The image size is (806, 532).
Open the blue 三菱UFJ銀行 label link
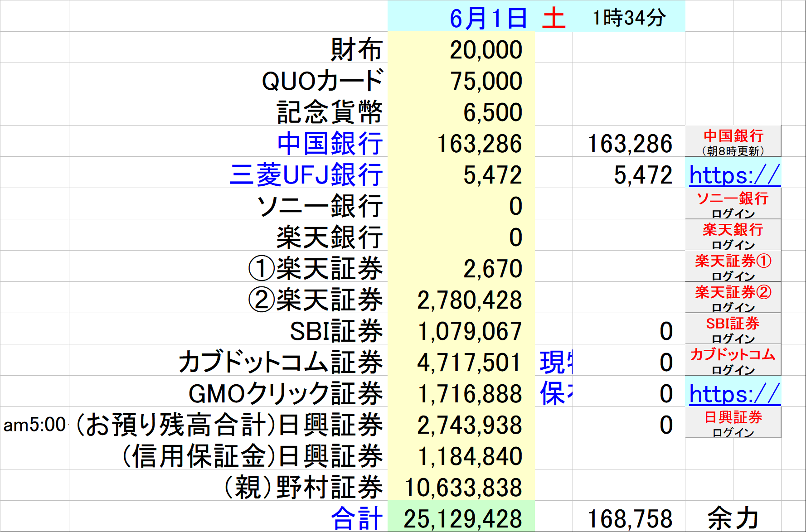click(x=306, y=174)
